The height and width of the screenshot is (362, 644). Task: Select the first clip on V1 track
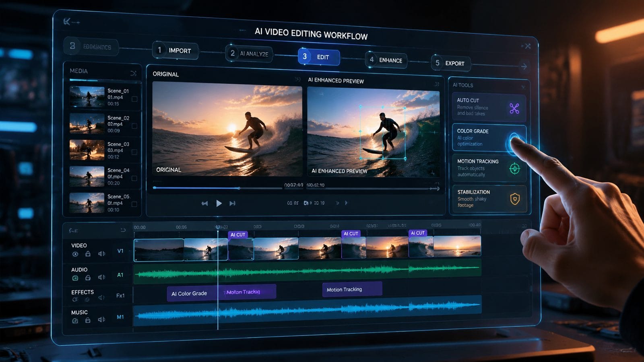point(159,250)
